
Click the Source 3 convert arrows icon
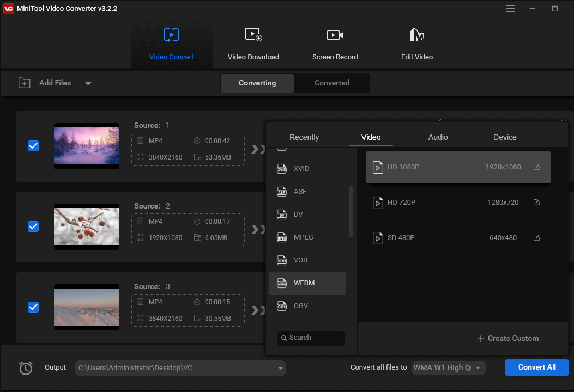258,310
